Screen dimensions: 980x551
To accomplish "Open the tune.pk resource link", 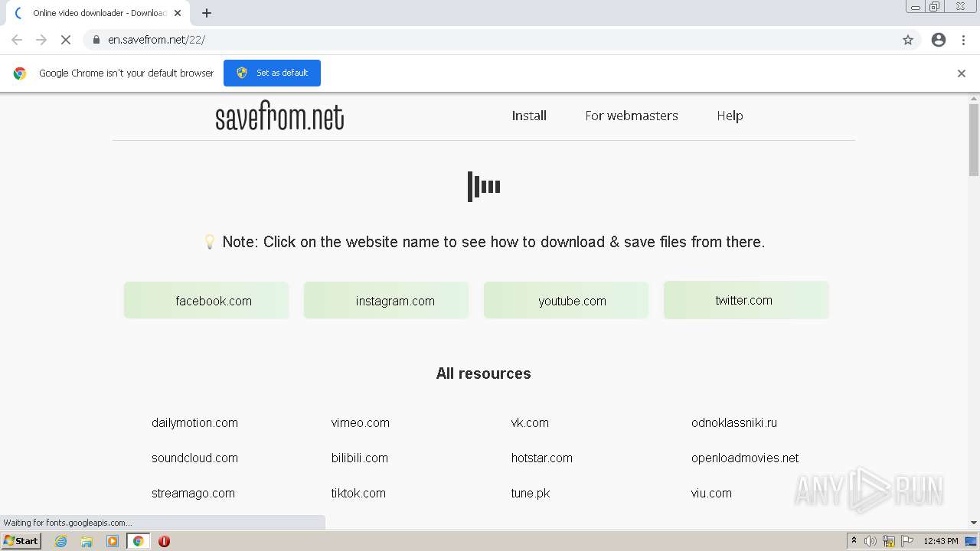I will (x=531, y=493).
